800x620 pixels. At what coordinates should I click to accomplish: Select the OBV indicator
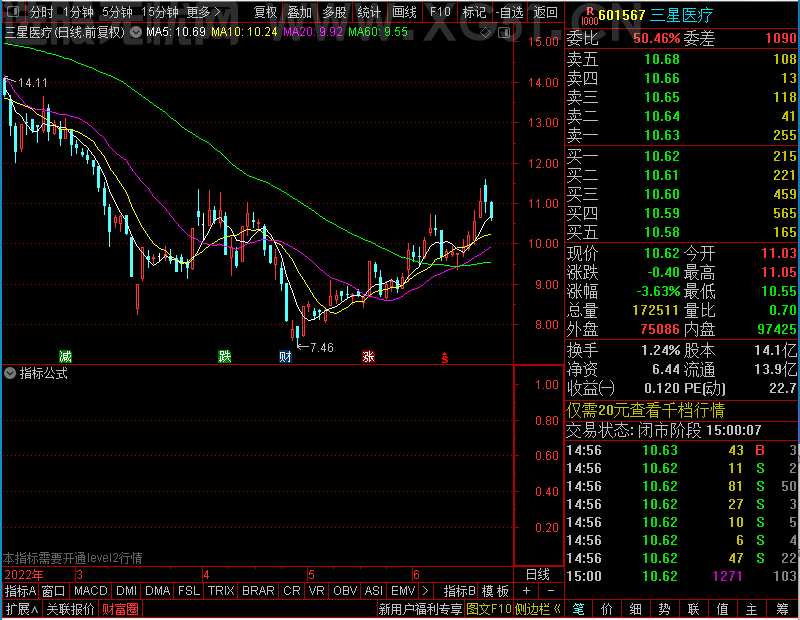(344, 590)
